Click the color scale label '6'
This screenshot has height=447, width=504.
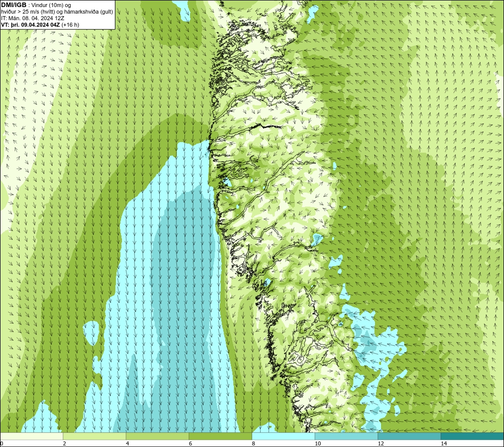pos(191,443)
